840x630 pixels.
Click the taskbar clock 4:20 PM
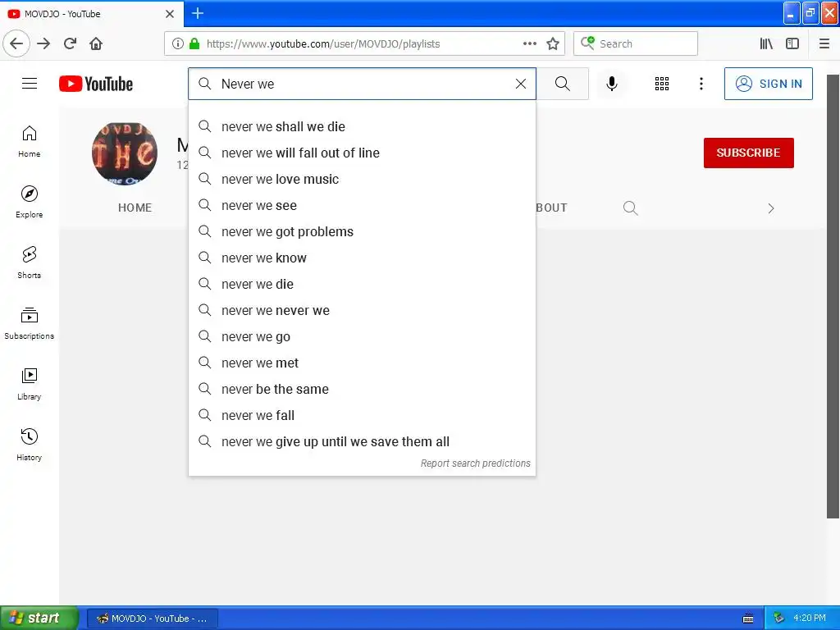click(809, 619)
